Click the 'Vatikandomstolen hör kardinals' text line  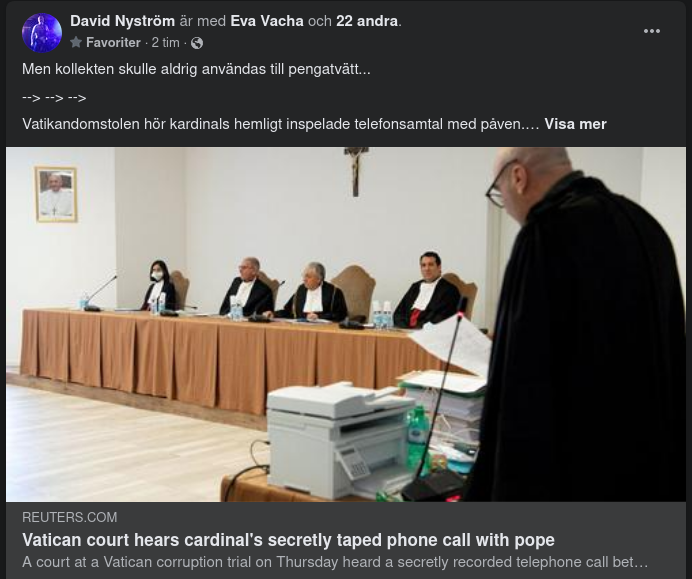coord(281,124)
